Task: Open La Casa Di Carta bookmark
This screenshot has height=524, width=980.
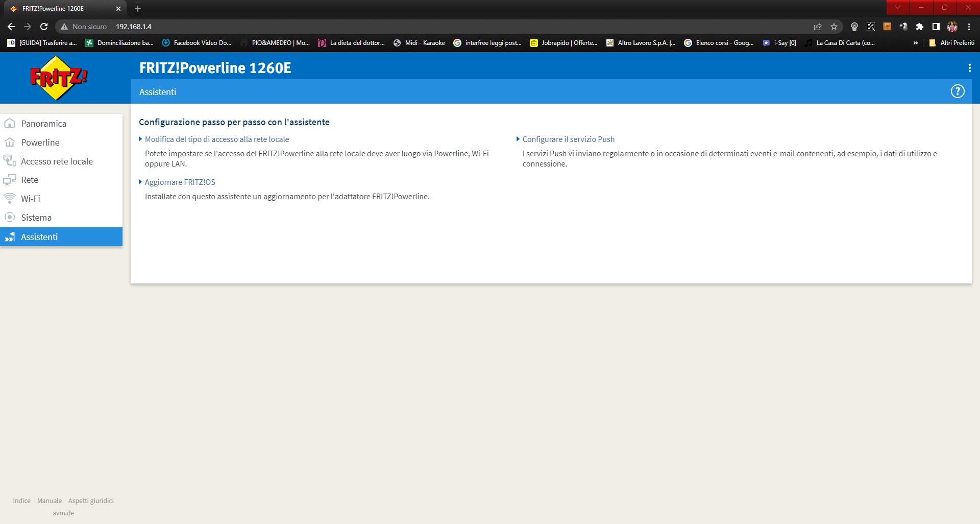Action: pos(840,43)
